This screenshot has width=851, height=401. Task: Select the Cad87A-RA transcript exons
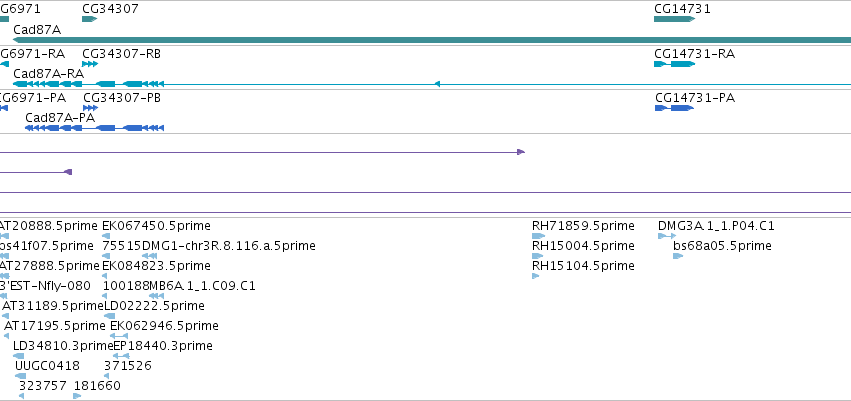coord(88,84)
